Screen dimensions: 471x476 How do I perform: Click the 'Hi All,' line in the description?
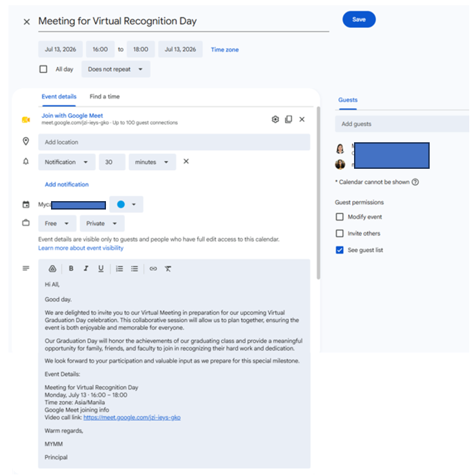click(x=52, y=285)
